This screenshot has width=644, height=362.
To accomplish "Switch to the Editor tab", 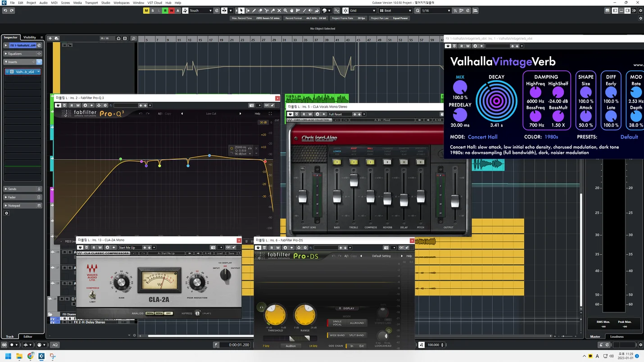I will (x=28, y=336).
